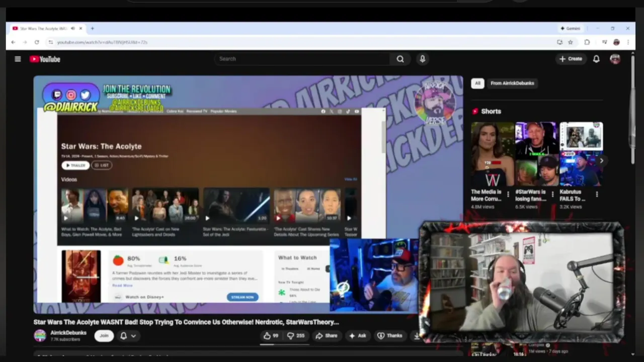The width and height of the screenshot is (644, 362).
Task: Close the Star Wars The Acolyte tab
Action: coord(80,29)
